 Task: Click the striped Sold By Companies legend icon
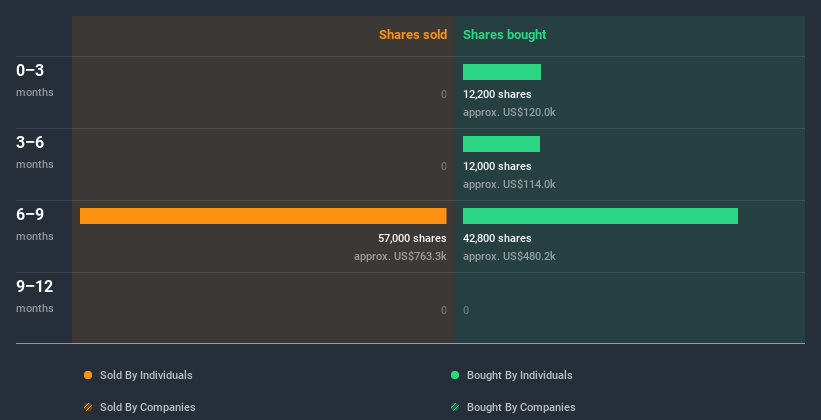[88, 407]
